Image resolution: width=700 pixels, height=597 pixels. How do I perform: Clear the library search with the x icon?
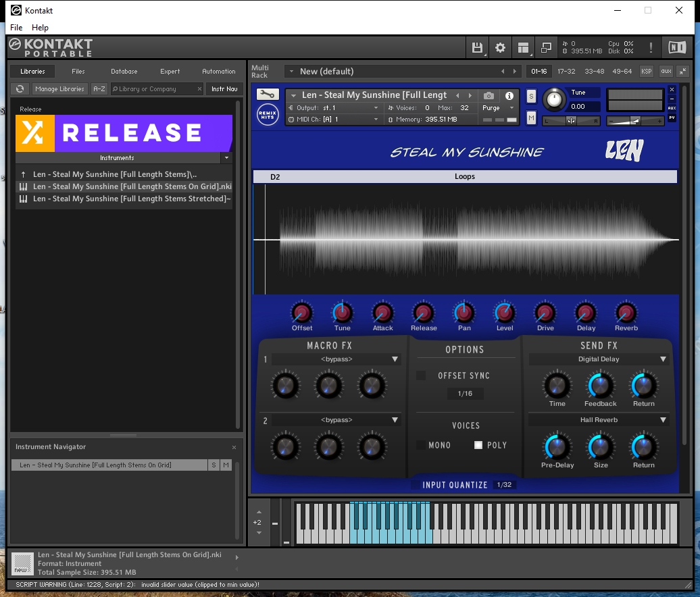pyautogui.click(x=199, y=88)
